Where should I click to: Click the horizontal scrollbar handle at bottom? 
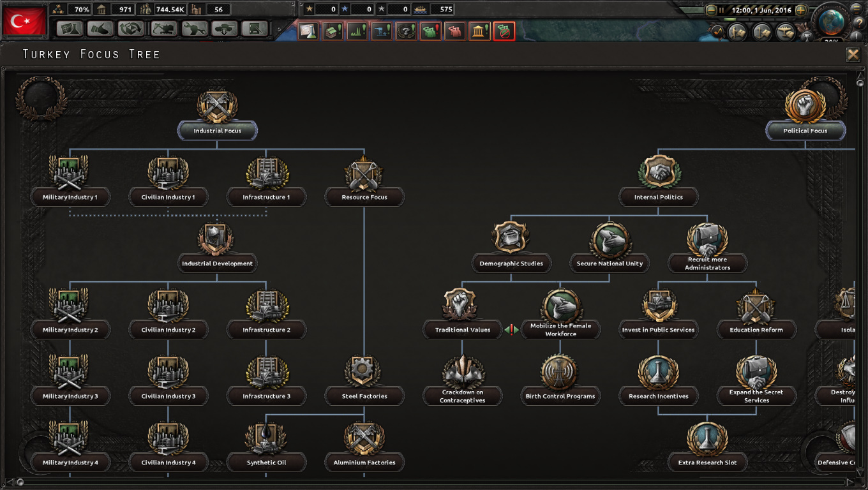pos(20,482)
